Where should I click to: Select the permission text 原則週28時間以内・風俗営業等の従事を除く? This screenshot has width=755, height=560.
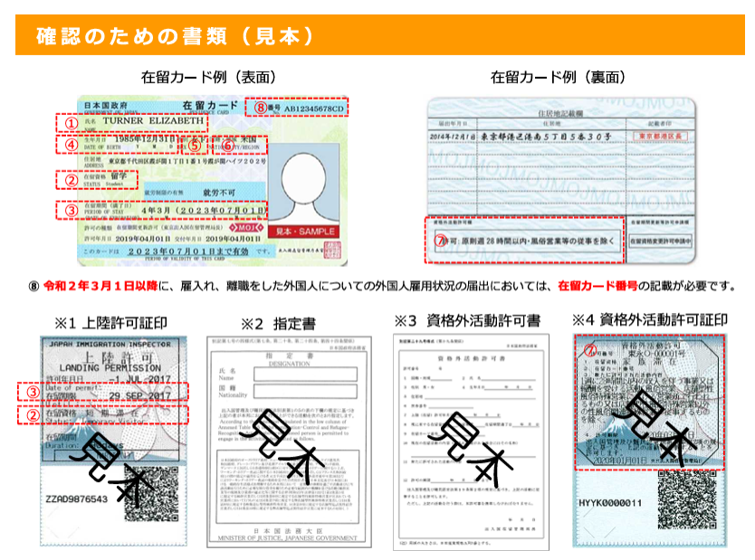pyautogui.click(x=538, y=241)
